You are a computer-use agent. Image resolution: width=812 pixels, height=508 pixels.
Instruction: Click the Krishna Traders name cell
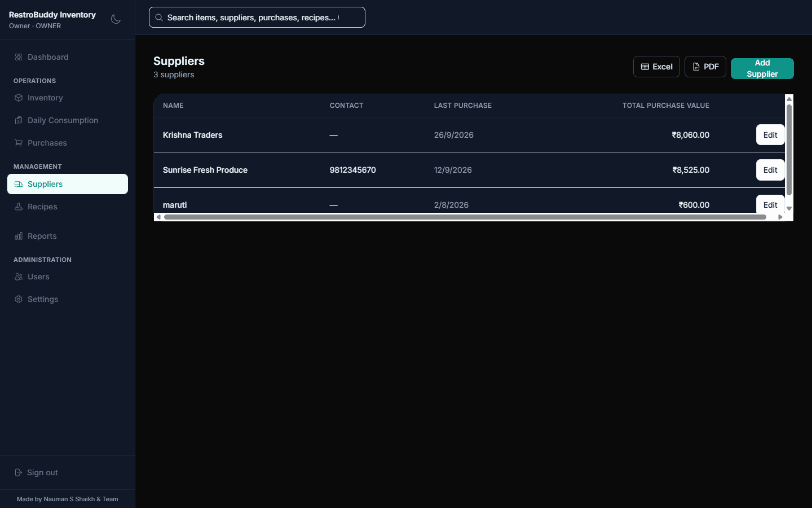tap(193, 135)
